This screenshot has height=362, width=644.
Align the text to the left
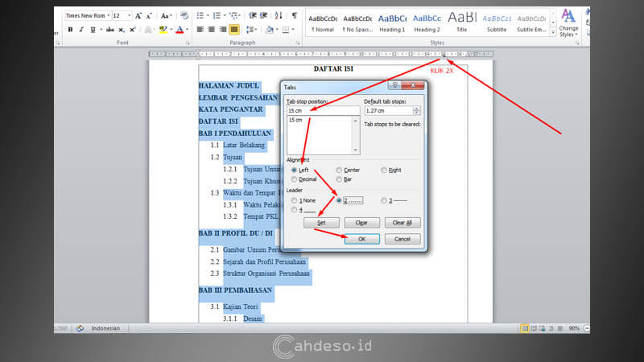pos(200,30)
